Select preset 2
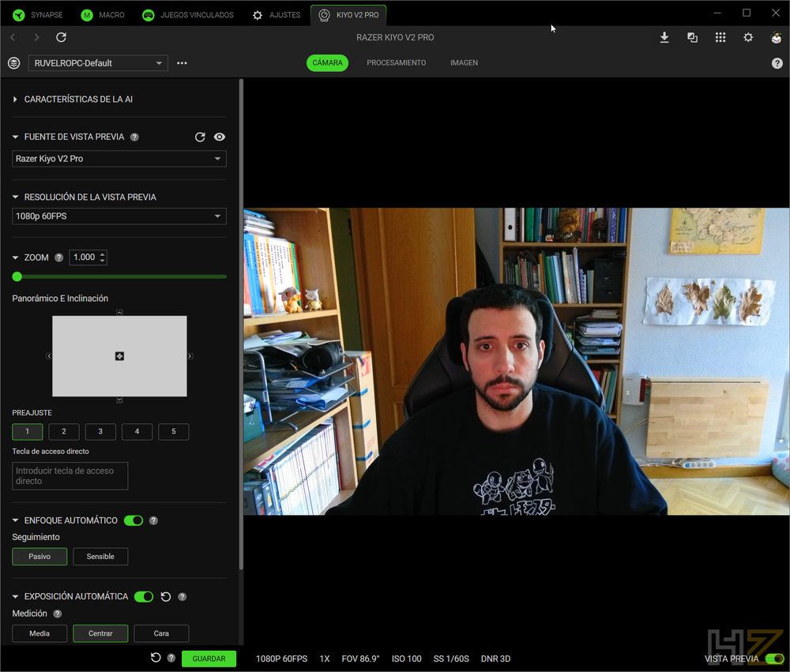The image size is (790, 672). click(x=64, y=432)
